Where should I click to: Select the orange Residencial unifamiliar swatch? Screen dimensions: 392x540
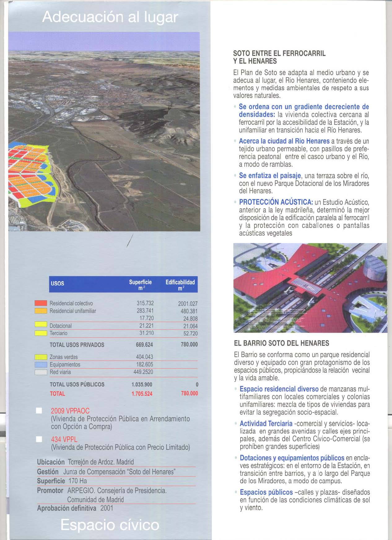tap(41, 311)
